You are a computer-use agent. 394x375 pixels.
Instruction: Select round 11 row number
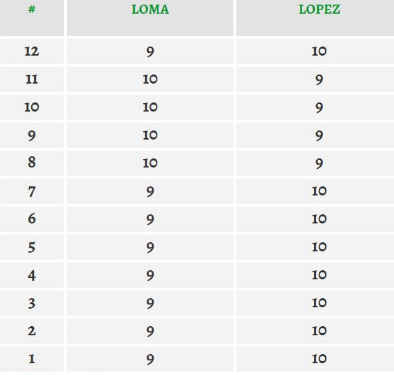32,79
